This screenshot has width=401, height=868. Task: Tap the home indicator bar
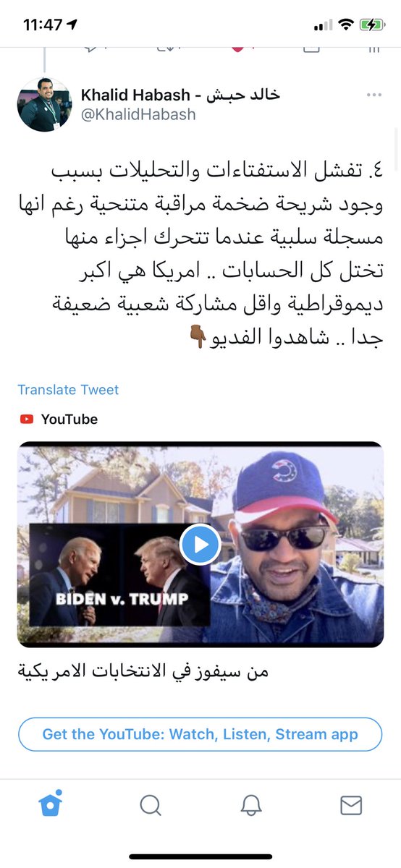pyautogui.click(x=200, y=856)
